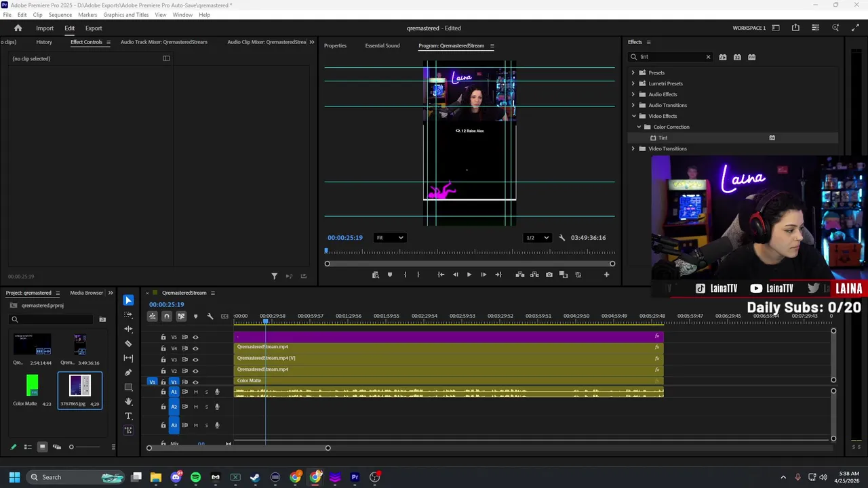Click filter icon in Effect Controls panel

click(x=274, y=276)
